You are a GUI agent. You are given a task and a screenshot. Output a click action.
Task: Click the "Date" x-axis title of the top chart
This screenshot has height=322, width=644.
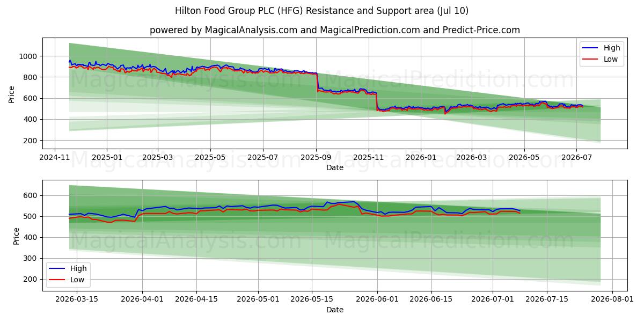click(x=335, y=168)
